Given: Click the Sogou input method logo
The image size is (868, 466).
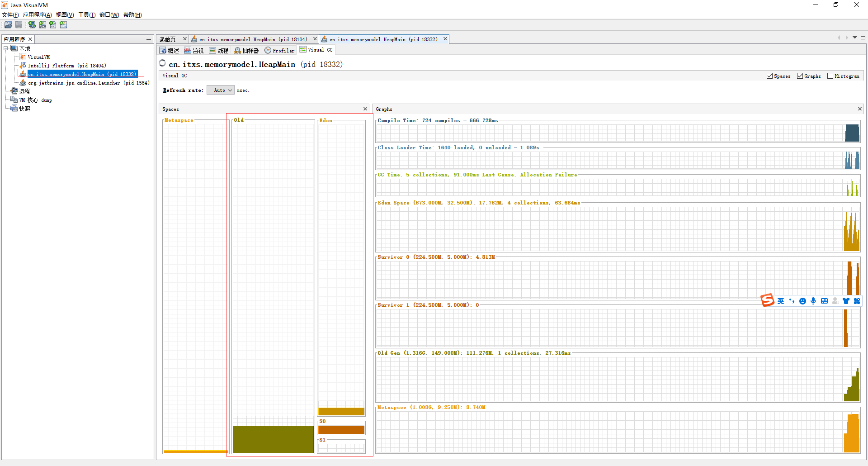Looking at the screenshot, I should [x=768, y=300].
